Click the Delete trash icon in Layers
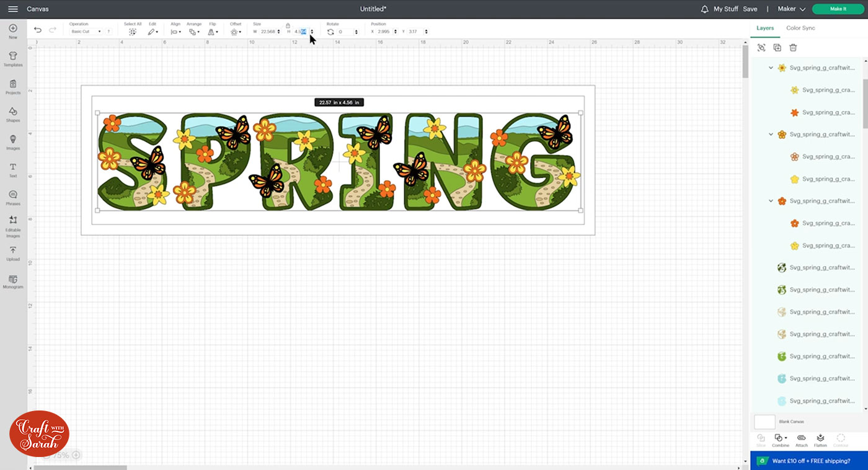Screen dimensions: 868x470 [793, 48]
